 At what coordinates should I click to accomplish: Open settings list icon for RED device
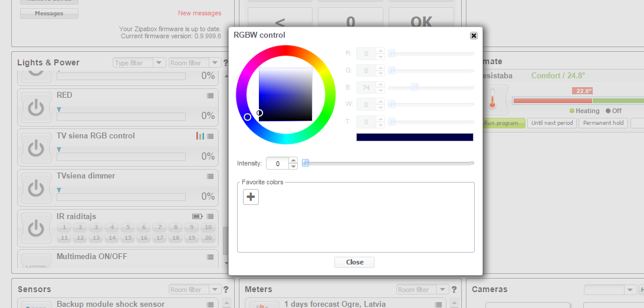pos(210,95)
